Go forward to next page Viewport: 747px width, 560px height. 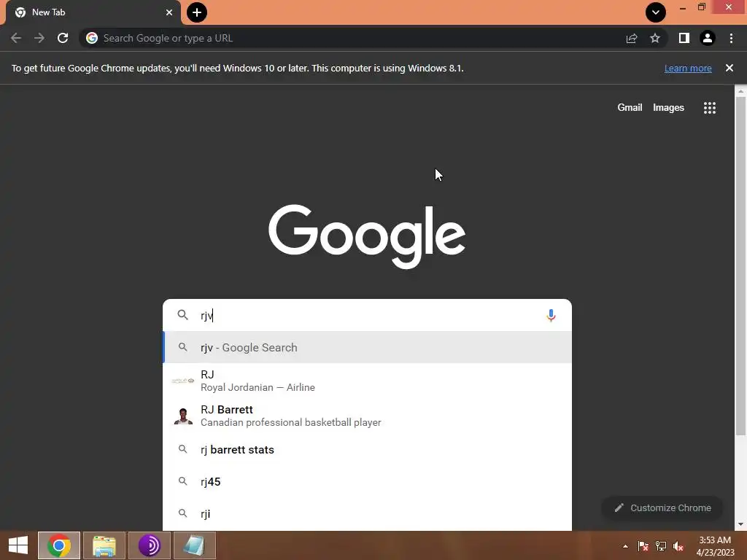[39, 38]
